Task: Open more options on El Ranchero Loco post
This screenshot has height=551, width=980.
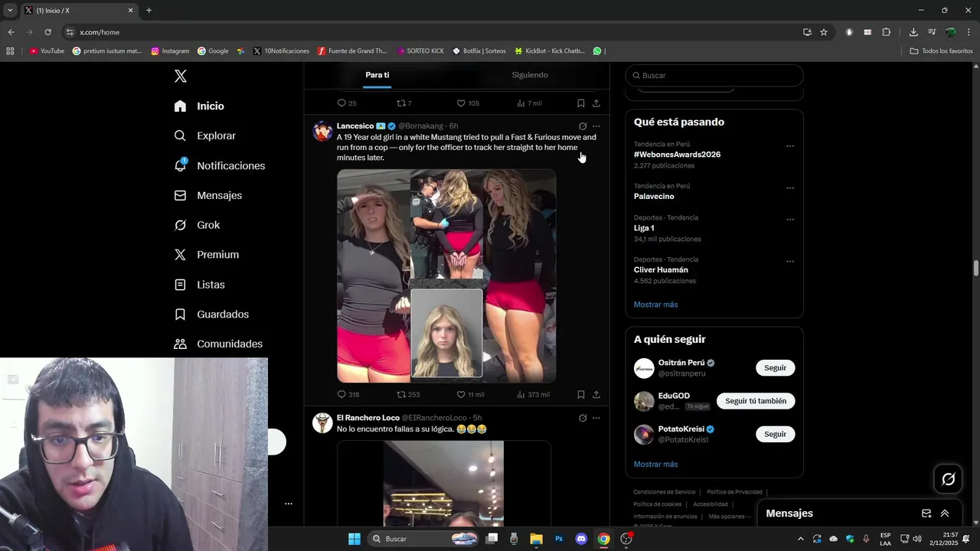Action: [x=596, y=418]
